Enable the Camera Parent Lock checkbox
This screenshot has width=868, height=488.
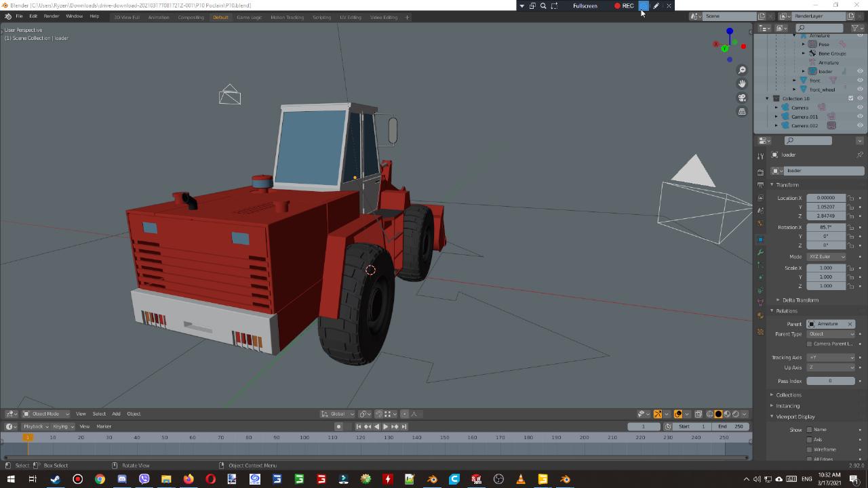click(x=809, y=344)
